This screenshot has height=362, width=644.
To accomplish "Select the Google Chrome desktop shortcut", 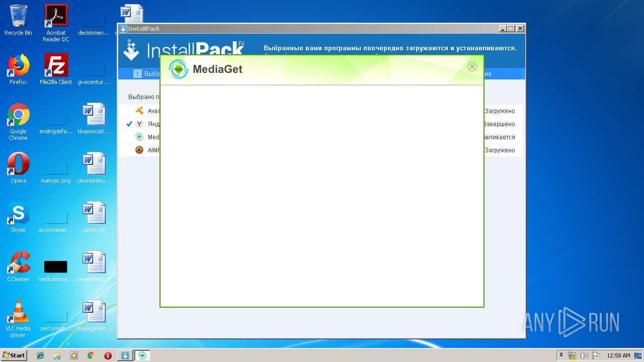I will [18, 122].
